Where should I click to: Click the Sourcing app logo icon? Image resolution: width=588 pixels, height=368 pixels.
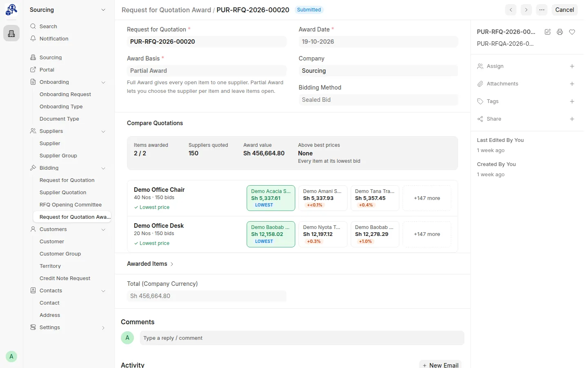coord(11,10)
